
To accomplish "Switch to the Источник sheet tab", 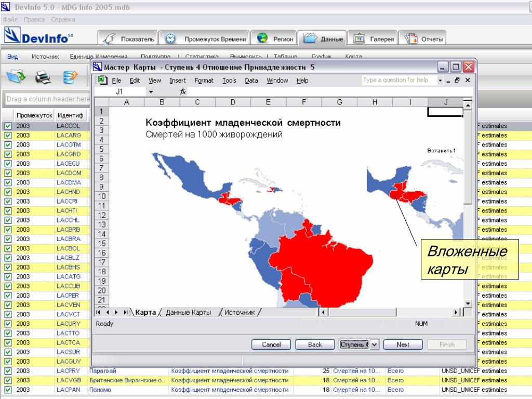I will tap(240, 312).
